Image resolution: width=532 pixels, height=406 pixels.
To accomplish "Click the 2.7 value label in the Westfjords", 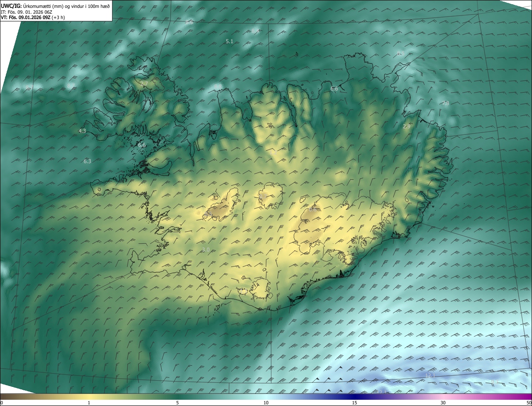I will click(x=144, y=84).
